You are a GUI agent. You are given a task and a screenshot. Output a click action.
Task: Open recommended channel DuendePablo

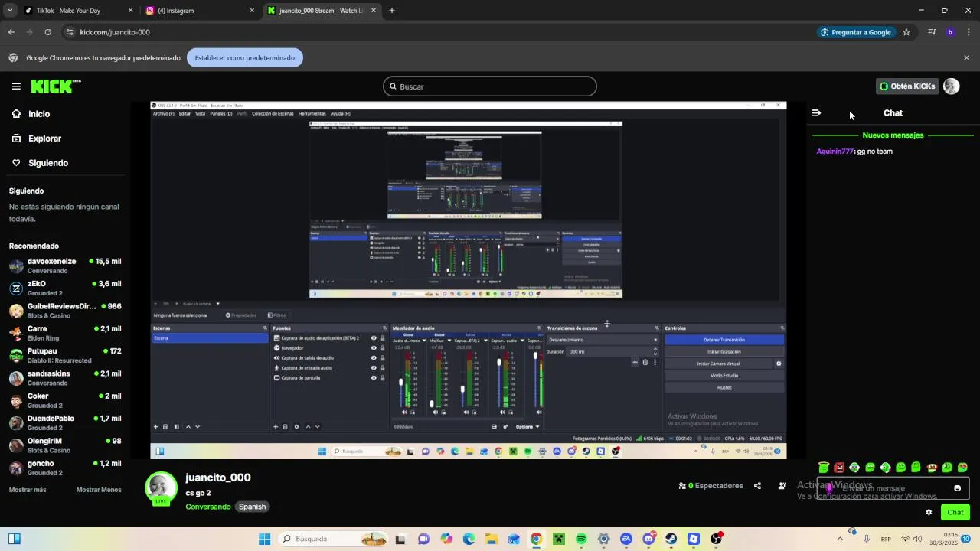[65, 423]
